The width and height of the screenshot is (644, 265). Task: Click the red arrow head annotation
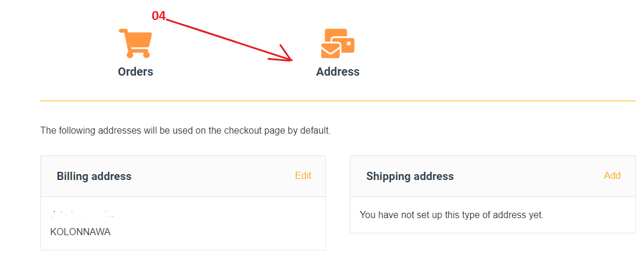287,57
